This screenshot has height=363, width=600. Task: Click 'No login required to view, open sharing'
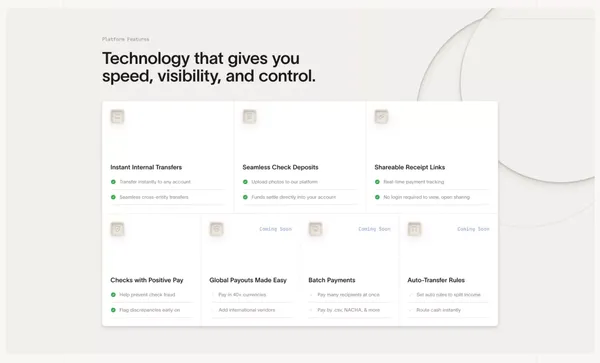(x=427, y=197)
